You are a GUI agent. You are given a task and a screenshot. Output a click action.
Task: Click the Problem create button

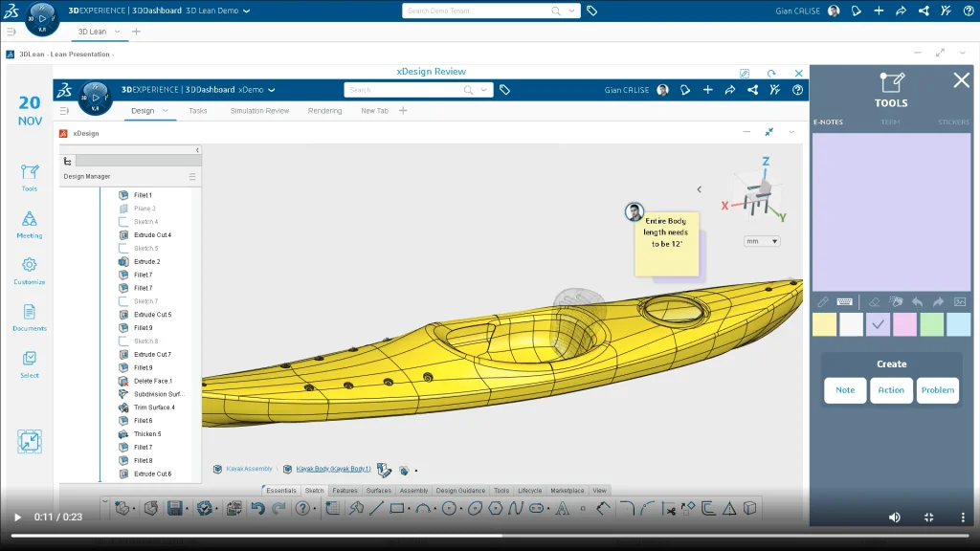click(937, 390)
